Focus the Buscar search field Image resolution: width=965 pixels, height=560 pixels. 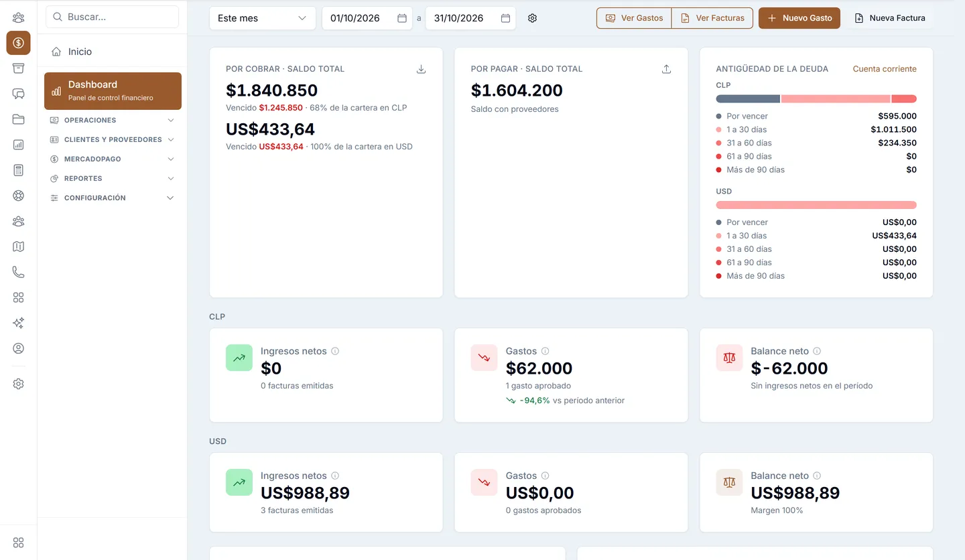tap(113, 17)
